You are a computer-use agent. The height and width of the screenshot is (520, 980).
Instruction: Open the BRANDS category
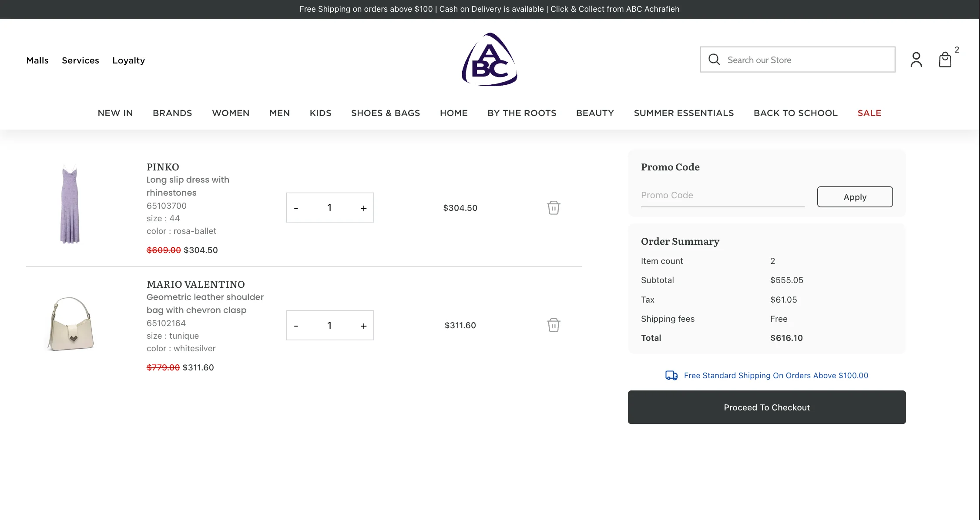[x=172, y=113]
